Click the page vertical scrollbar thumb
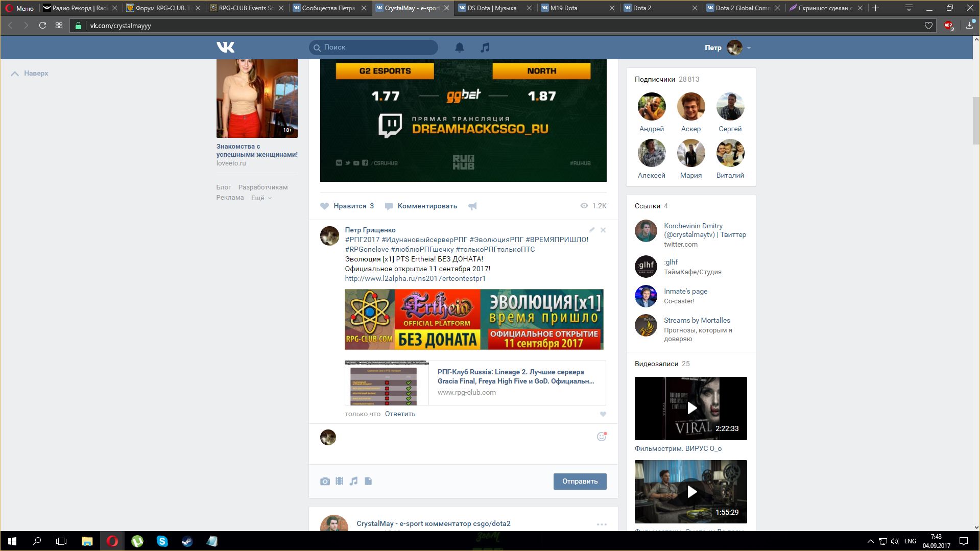The width and height of the screenshot is (980, 551). pyautogui.click(x=976, y=120)
